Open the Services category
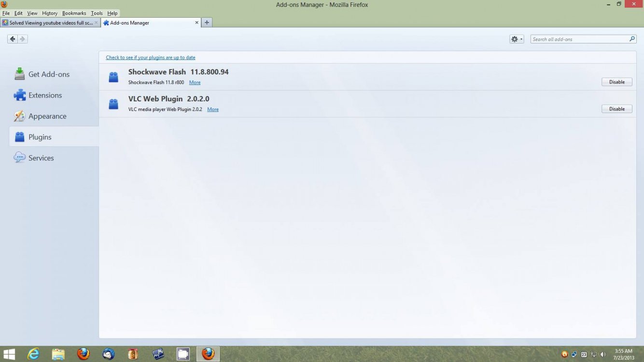This screenshot has height=362, width=644. (x=54, y=158)
